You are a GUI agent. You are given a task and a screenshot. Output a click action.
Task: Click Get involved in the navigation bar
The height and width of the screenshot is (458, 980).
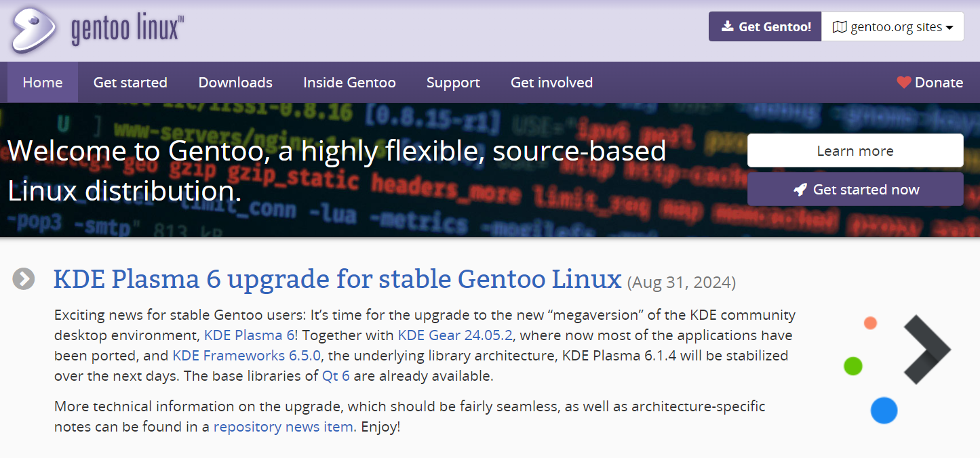tap(551, 83)
